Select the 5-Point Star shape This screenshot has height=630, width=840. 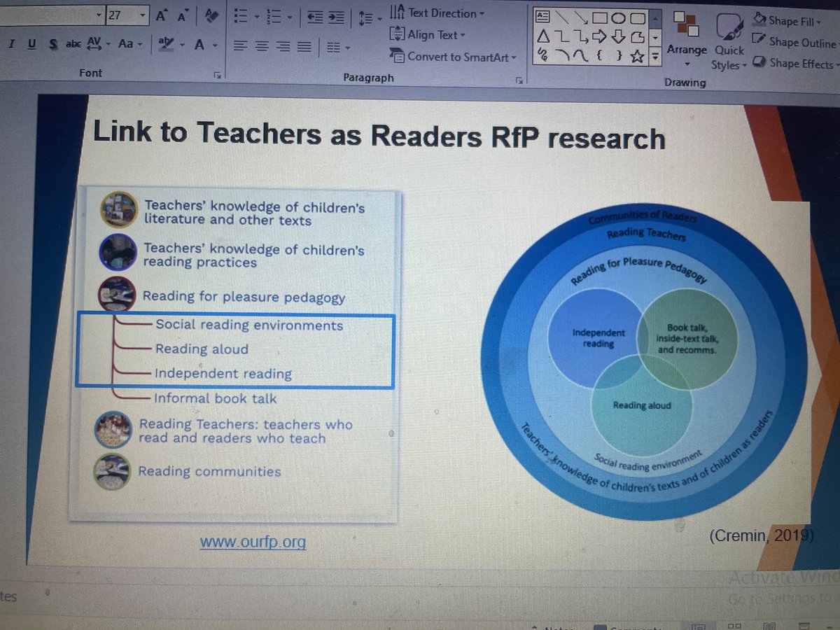click(638, 57)
